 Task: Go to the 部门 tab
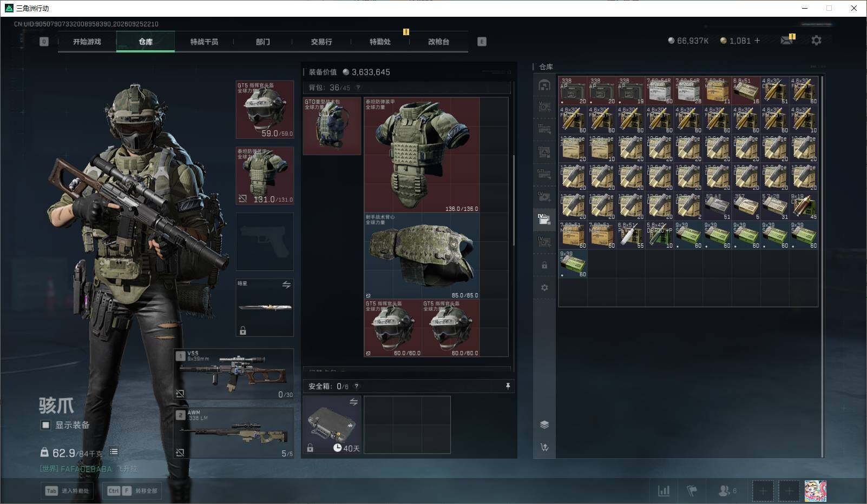pos(263,42)
